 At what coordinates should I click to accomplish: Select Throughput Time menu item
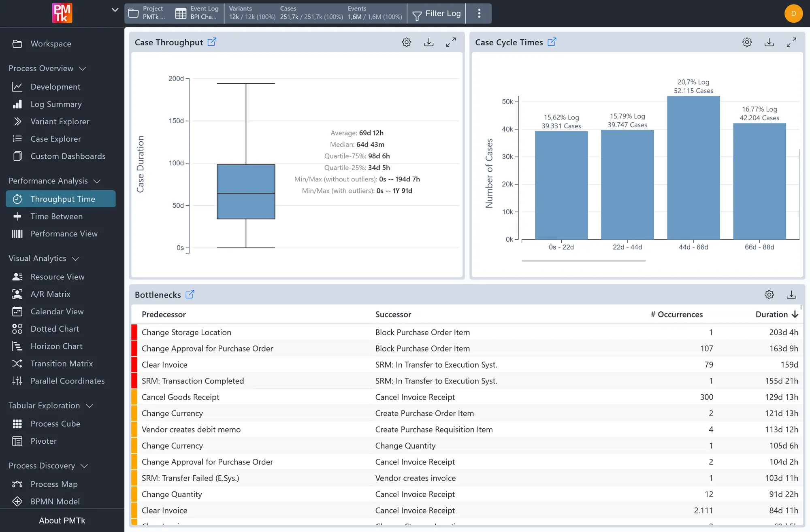[x=61, y=199]
